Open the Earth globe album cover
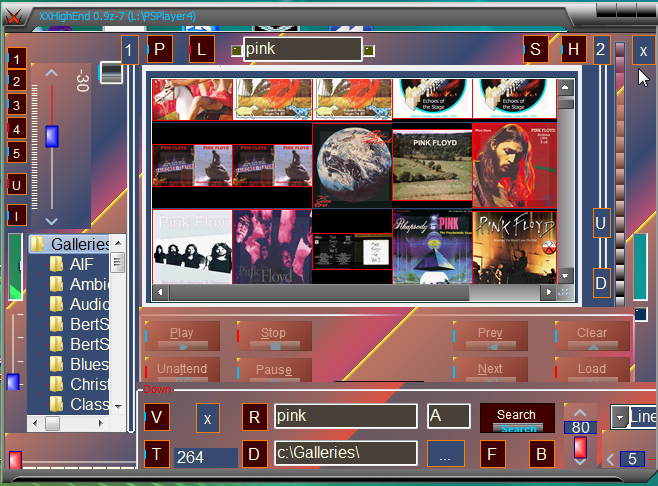This screenshot has width=658, height=486. tap(352, 166)
